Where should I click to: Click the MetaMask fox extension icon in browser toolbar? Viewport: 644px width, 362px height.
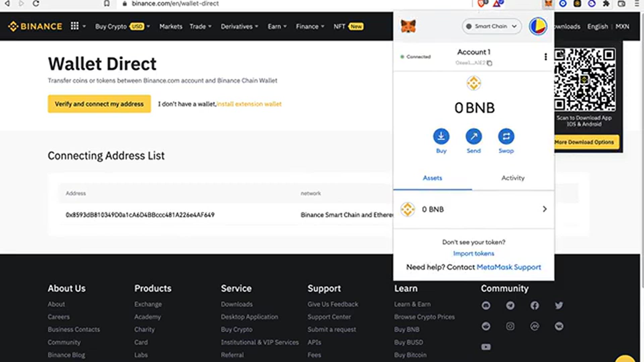(x=548, y=4)
